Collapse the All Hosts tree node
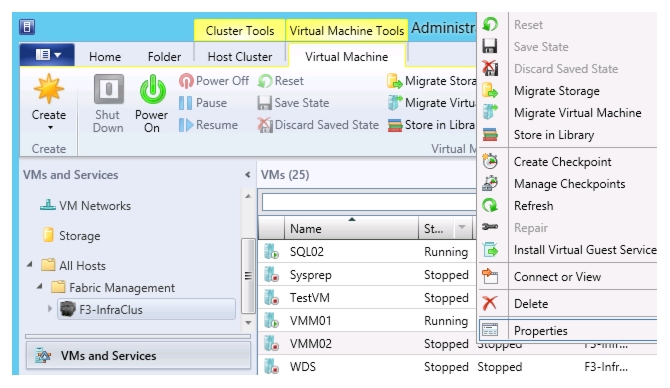This screenshot has width=670, height=388. (29, 265)
